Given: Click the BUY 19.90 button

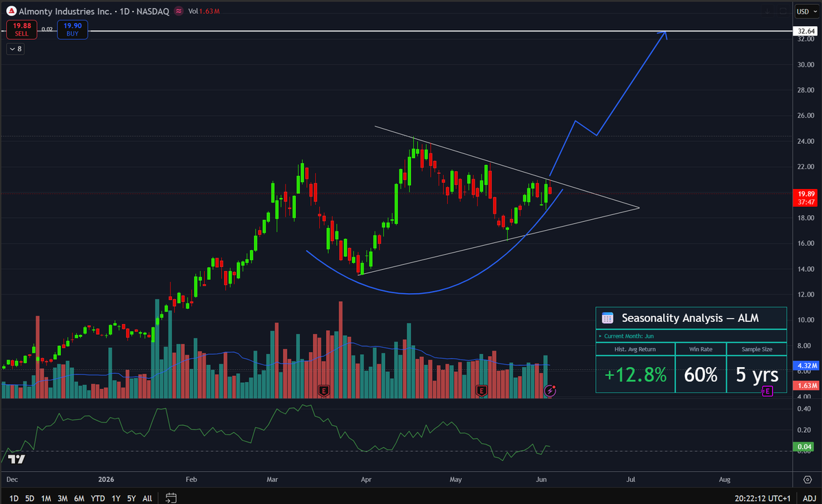Looking at the screenshot, I should (72, 29).
